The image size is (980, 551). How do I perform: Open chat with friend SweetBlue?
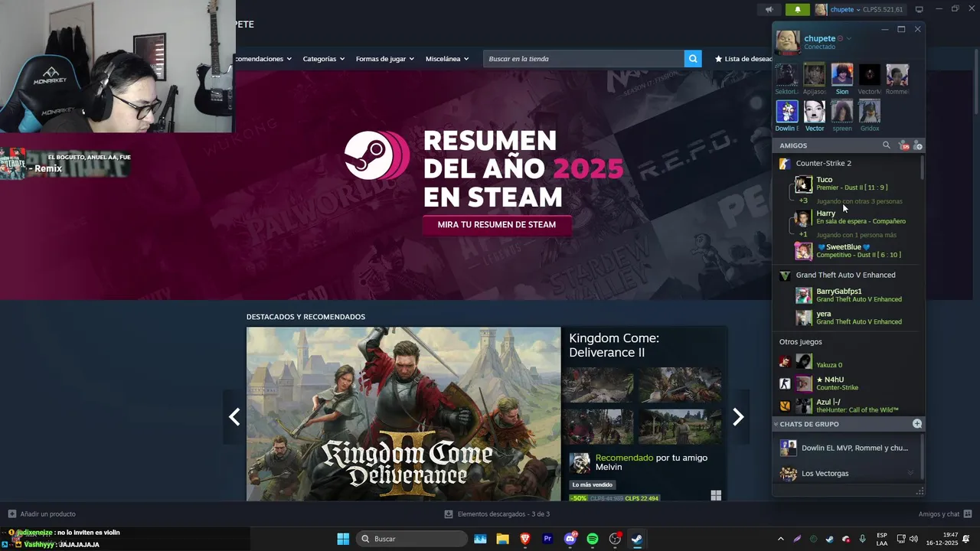[x=849, y=251]
